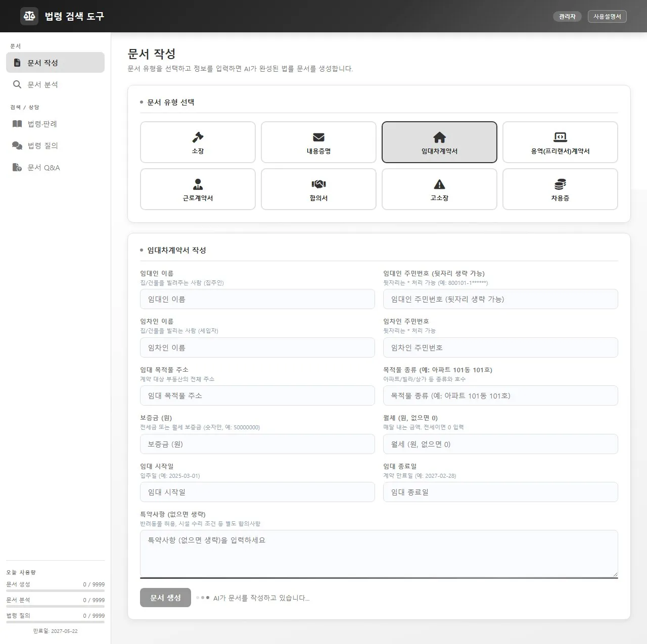Click the 월세 (원, 없으면 0) field
The image size is (647, 644).
pyautogui.click(x=500, y=444)
